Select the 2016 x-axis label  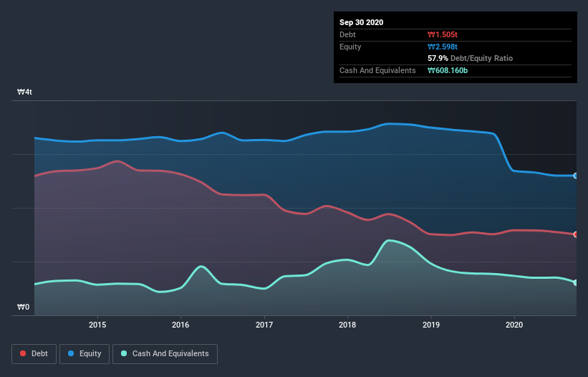pos(180,325)
